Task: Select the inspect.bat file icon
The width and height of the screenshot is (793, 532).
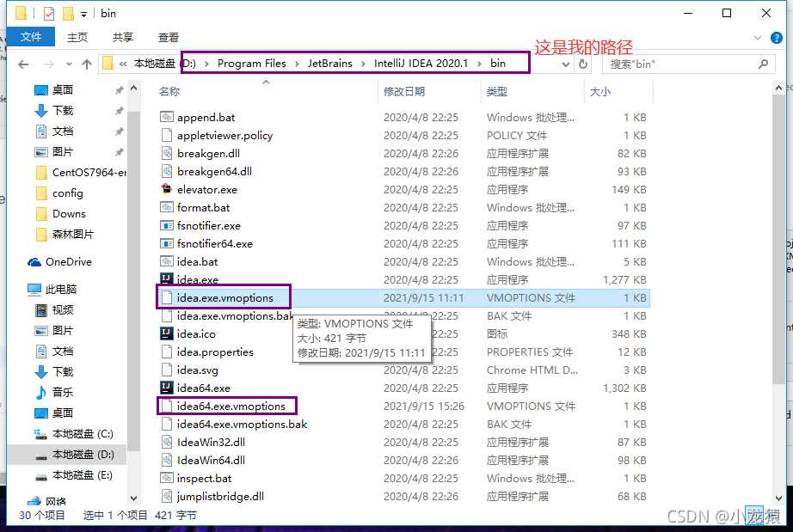Action: pos(166,478)
